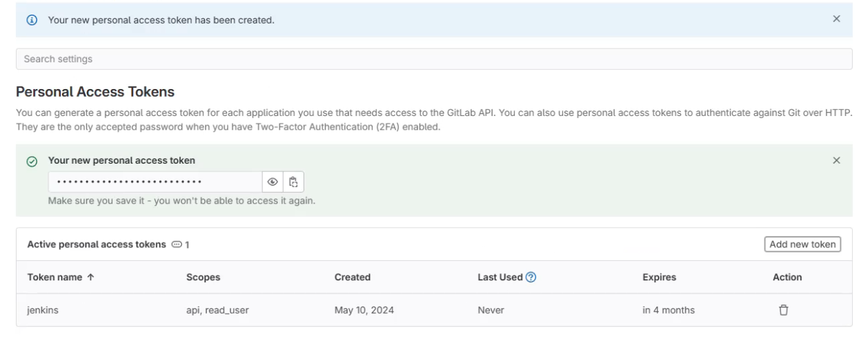Open the Last Used help icon
868x346 pixels.
coord(531,277)
